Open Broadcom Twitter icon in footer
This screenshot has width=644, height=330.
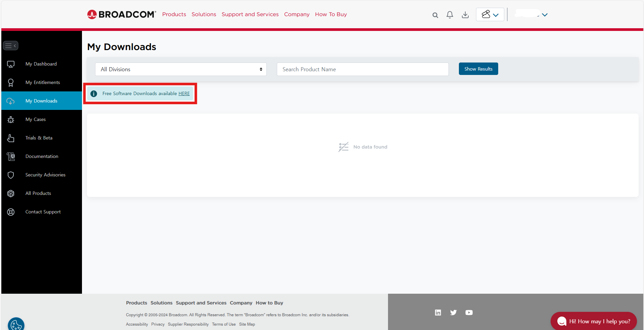pos(454,313)
